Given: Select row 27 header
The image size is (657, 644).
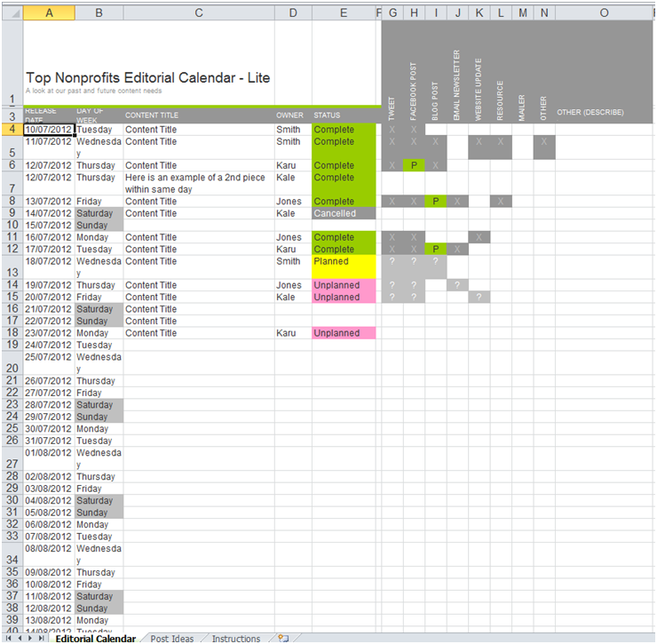Looking at the screenshot, I should 12,458.
